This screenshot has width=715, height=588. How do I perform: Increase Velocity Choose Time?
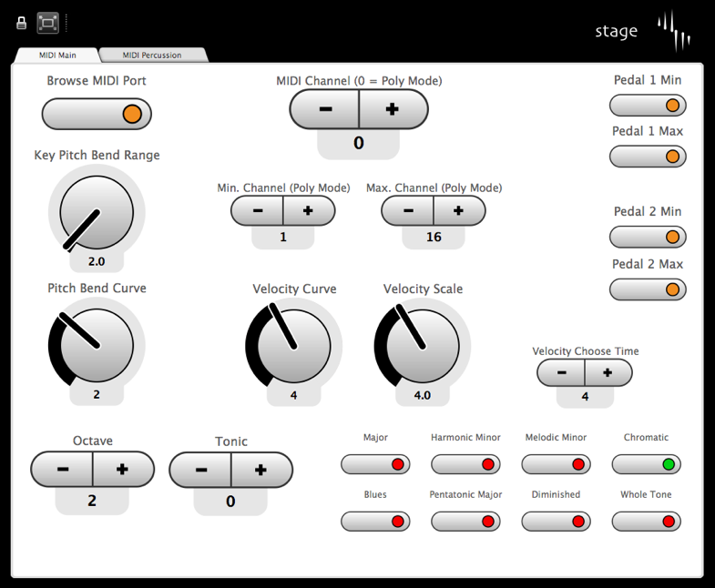608,373
